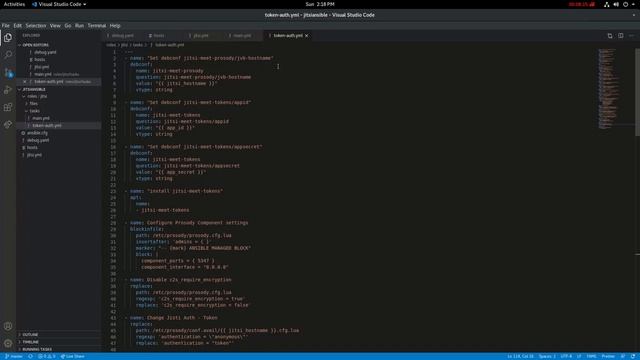Switch to the debug.yaml editor tab
Image resolution: width=640 pixels, height=360 pixels.
(x=122, y=36)
